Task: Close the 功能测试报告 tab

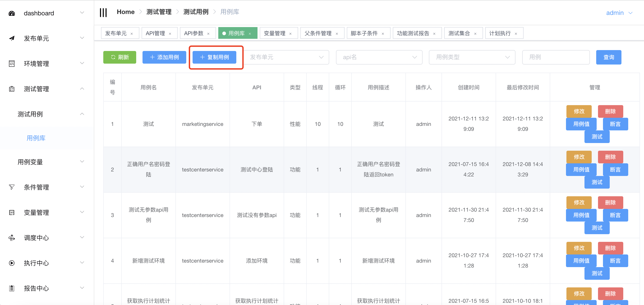Action: (x=434, y=34)
